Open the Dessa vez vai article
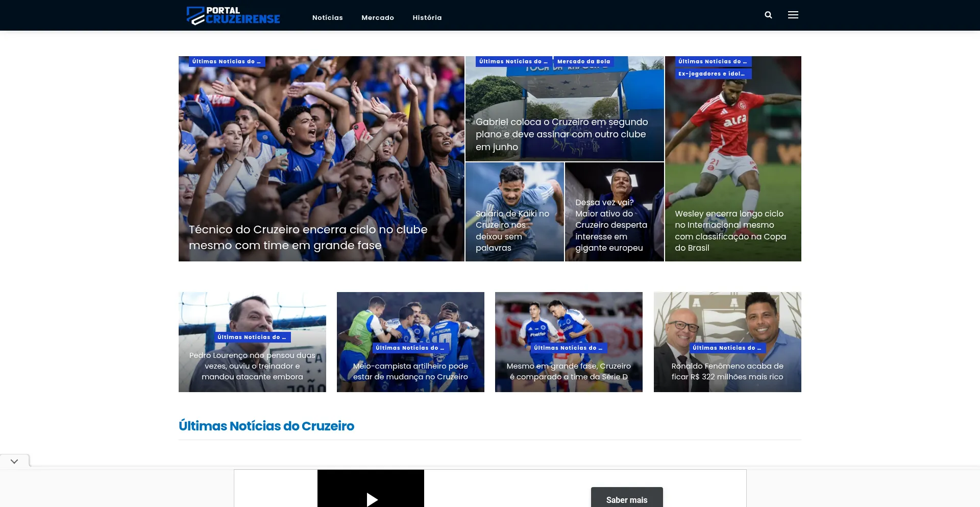This screenshot has width=980, height=507. point(611,225)
